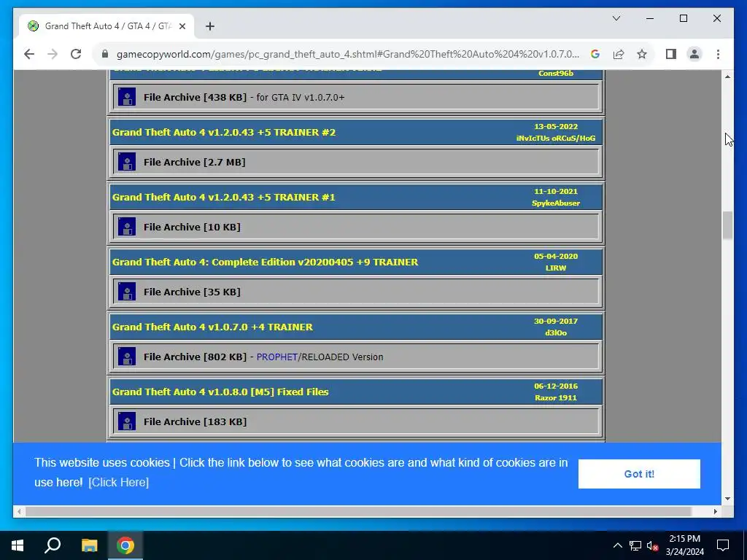747x560 pixels.
Task: Click the Const96b author name
Action: click(555, 74)
